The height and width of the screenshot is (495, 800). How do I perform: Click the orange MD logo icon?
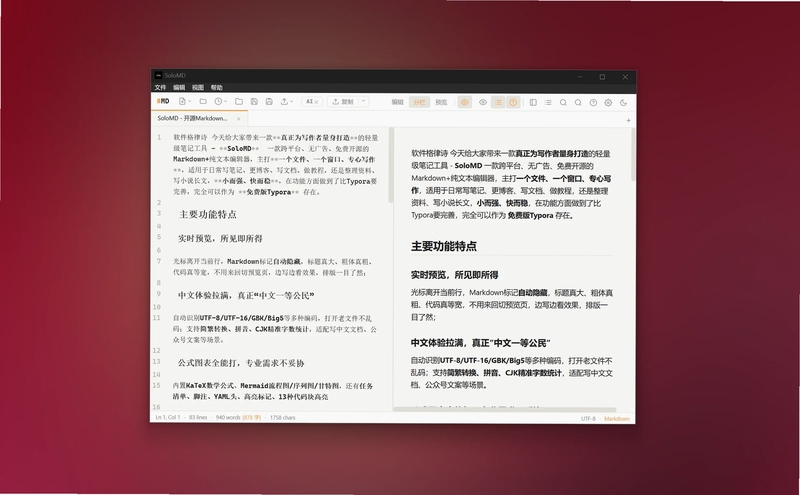tap(163, 102)
